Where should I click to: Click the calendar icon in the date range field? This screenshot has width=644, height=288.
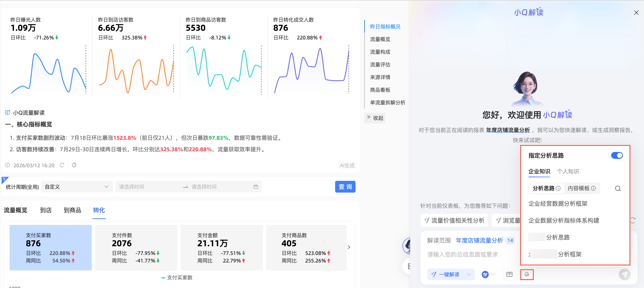tap(255, 187)
